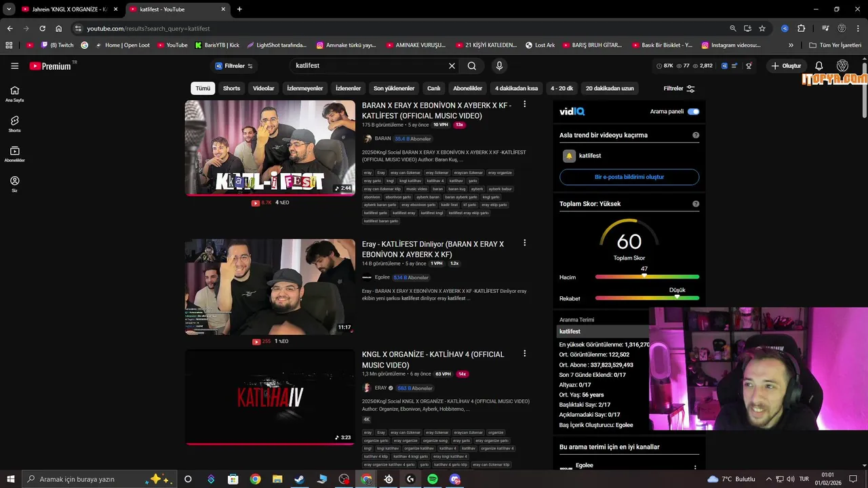
Task: Open ERAY channel under KATLİHAV 4
Action: click(380, 388)
